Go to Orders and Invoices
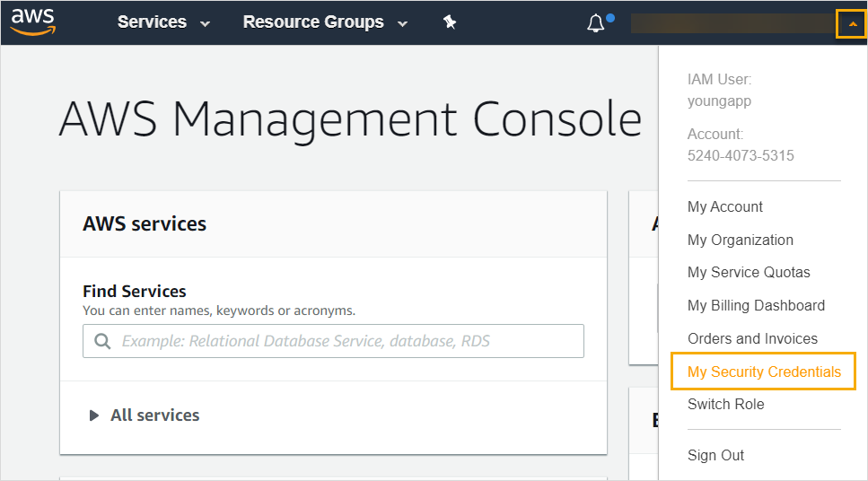This screenshot has width=868, height=481. point(752,338)
